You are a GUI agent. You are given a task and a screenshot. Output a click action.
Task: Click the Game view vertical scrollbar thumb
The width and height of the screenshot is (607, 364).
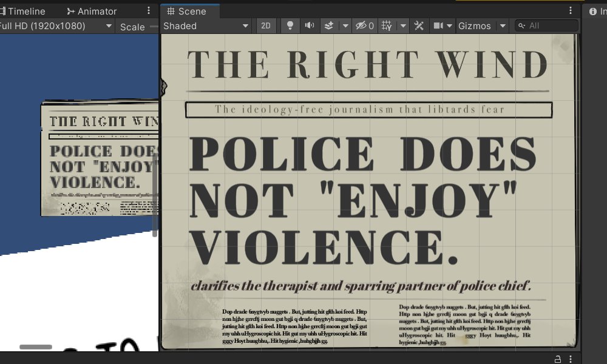pyautogui.click(x=155, y=194)
